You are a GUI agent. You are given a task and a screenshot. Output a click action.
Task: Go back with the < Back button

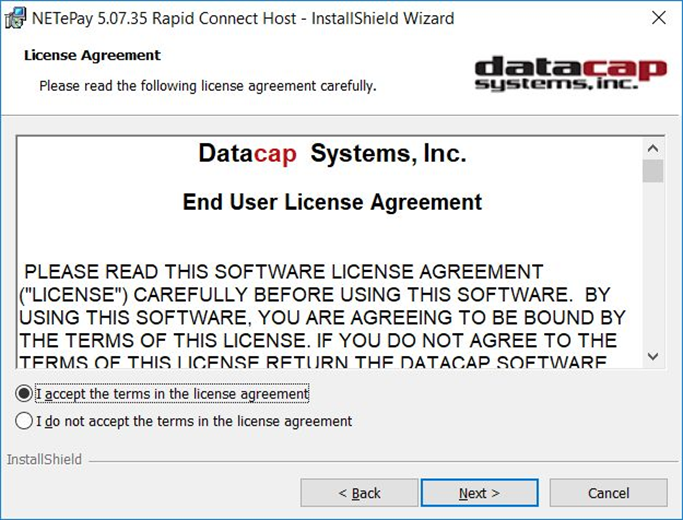click(x=359, y=493)
